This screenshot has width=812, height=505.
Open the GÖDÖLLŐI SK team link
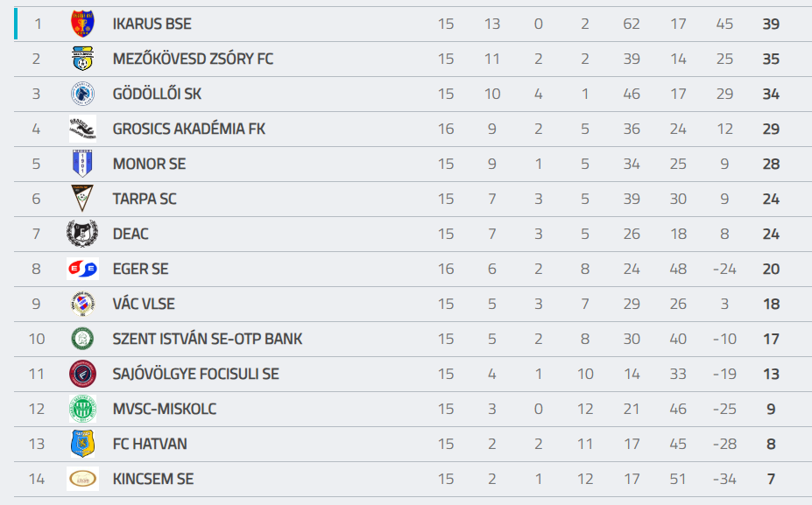click(157, 94)
